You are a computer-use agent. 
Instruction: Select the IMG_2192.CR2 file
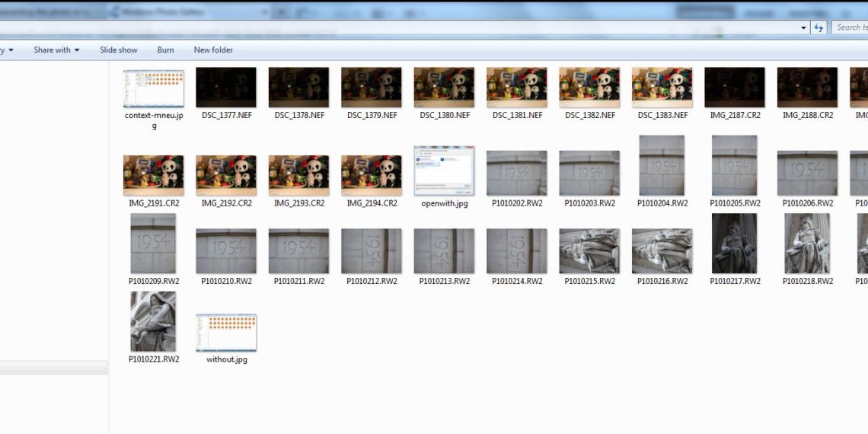[226, 175]
